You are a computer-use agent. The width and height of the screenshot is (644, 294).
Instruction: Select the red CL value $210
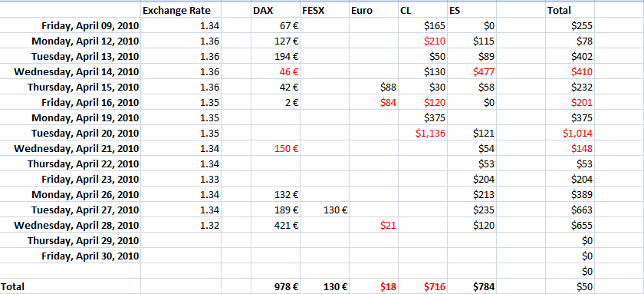coord(422,41)
